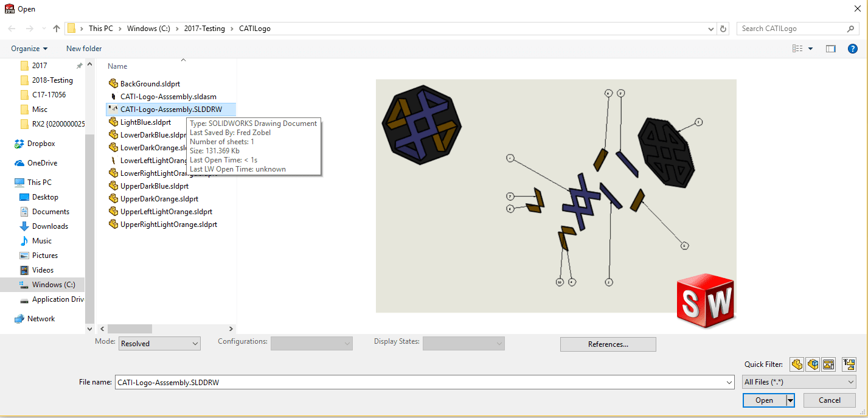Select UpperLeftLightOrange.sldprt file
Image resolution: width=868 pixels, height=418 pixels.
[166, 212]
